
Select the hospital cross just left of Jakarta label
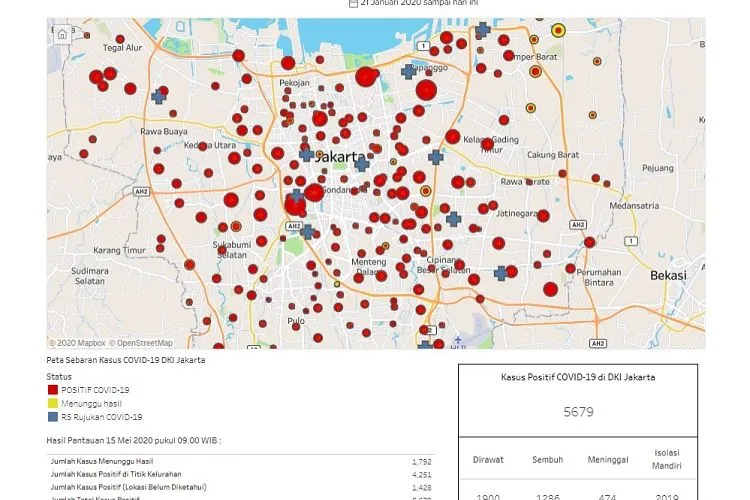point(307,154)
